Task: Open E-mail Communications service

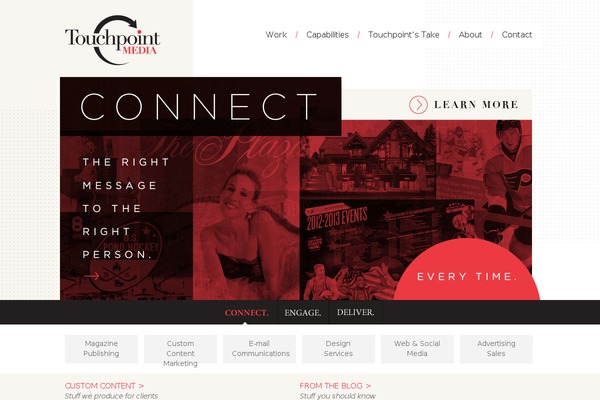Action: [259, 349]
